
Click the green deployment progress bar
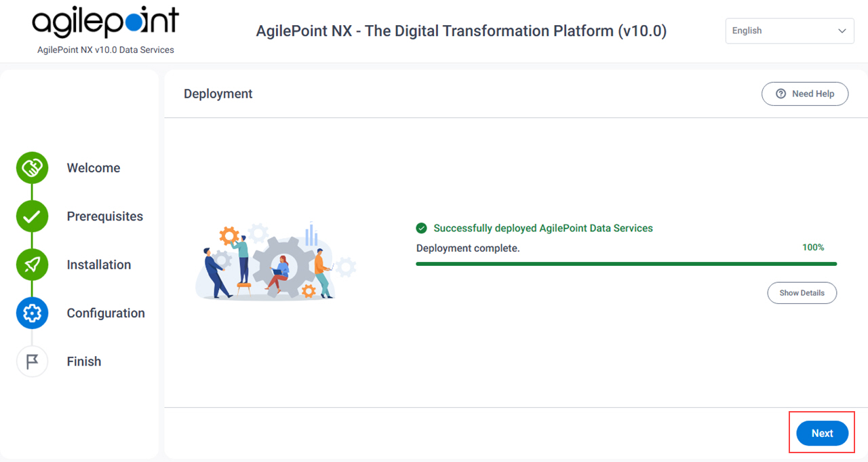(626, 263)
